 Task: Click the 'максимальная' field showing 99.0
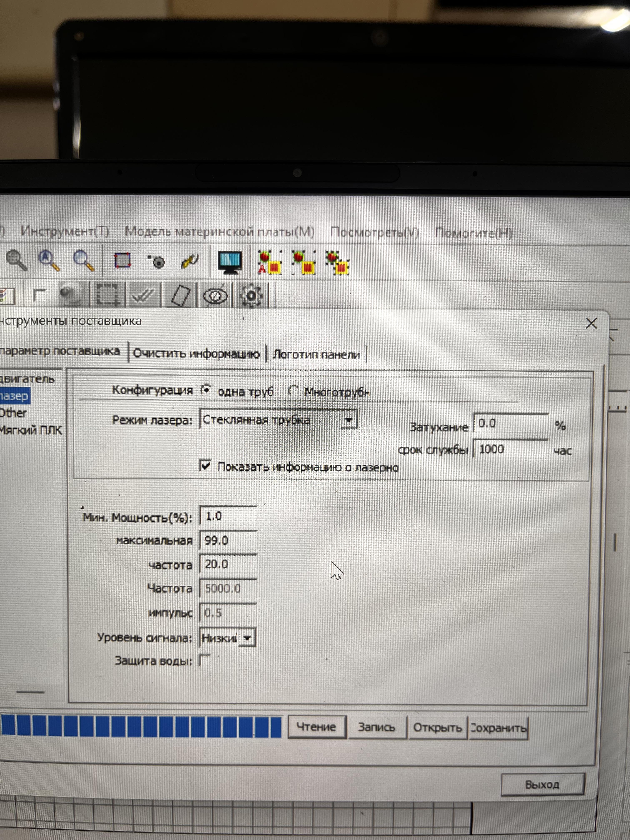click(228, 540)
